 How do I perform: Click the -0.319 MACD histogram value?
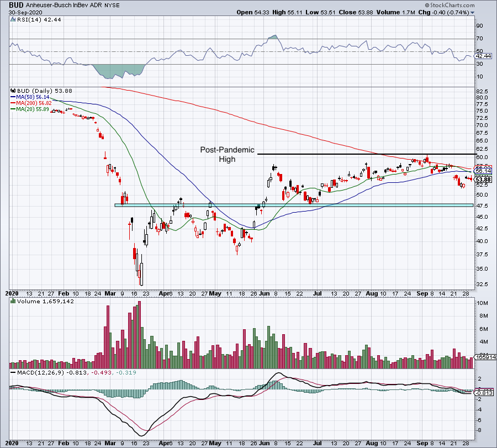click(126, 372)
